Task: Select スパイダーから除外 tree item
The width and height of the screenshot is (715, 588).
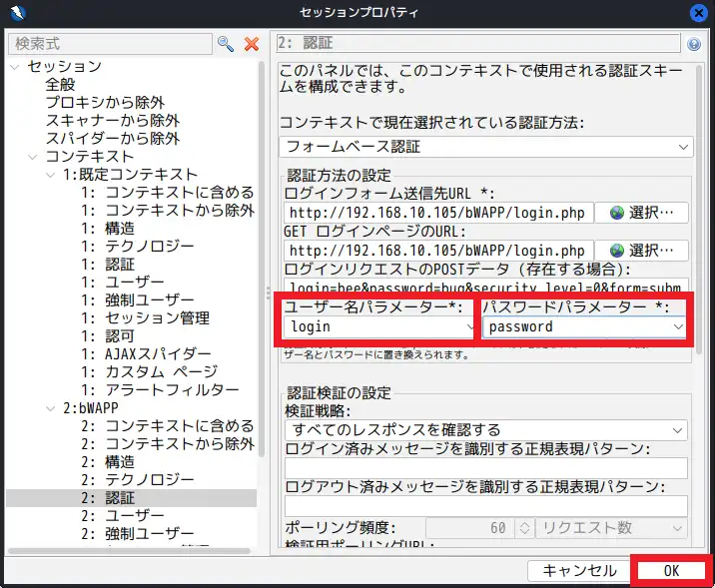Action: (112, 138)
